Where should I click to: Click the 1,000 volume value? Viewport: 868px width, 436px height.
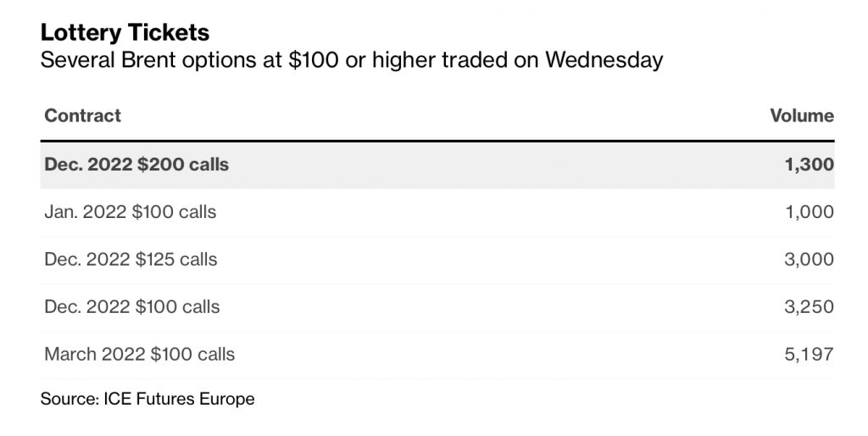click(x=810, y=212)
